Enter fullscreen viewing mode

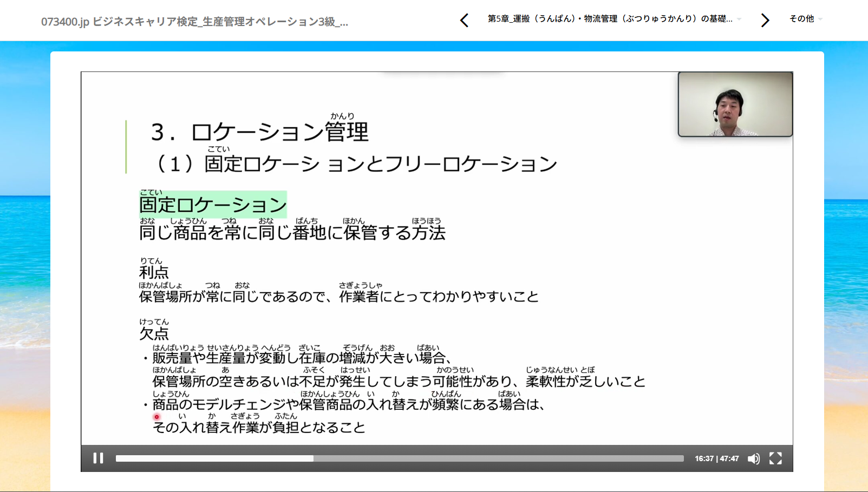click(x=775, y=458)
